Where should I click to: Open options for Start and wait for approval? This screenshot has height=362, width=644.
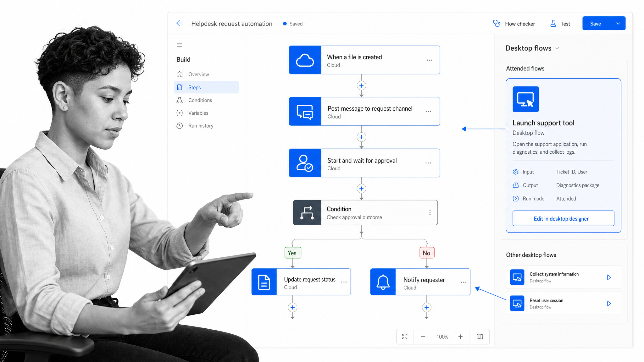[x=428, y=163]
